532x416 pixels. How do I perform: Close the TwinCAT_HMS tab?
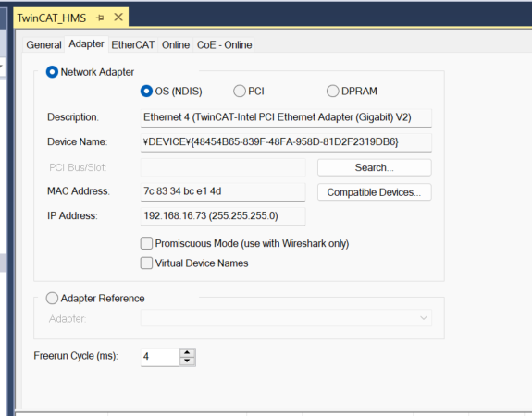coord(118,17)
